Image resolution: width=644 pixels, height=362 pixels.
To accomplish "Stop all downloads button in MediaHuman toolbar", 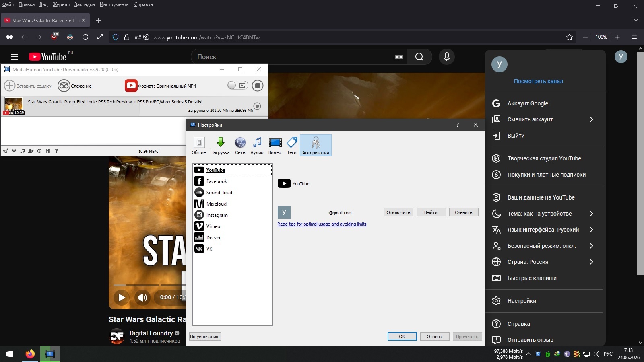I will (258, 86).
